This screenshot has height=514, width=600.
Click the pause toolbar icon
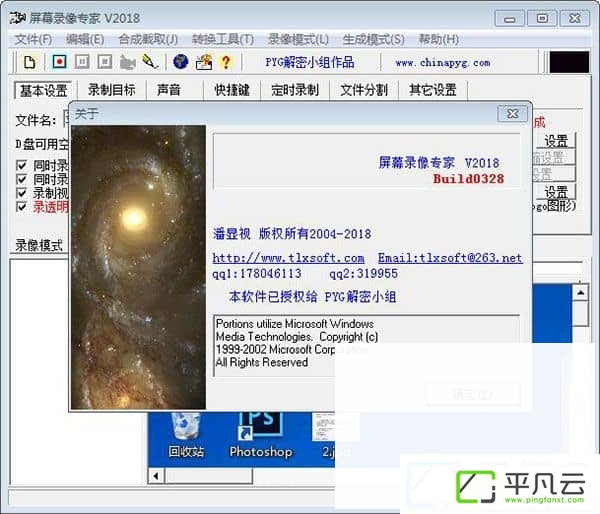click(82, 62)
